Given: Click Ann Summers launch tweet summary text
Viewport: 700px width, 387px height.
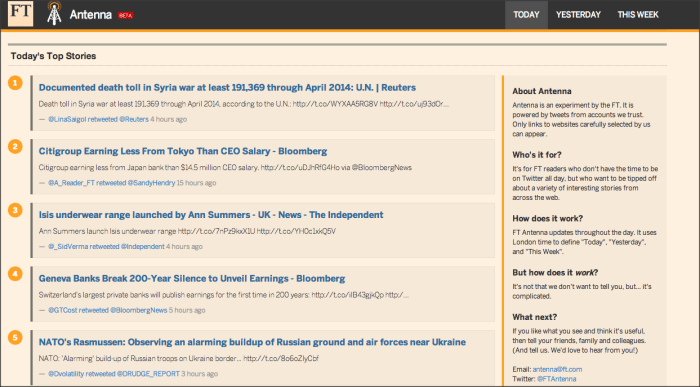Looking at the screenshot, I should 187,231.
